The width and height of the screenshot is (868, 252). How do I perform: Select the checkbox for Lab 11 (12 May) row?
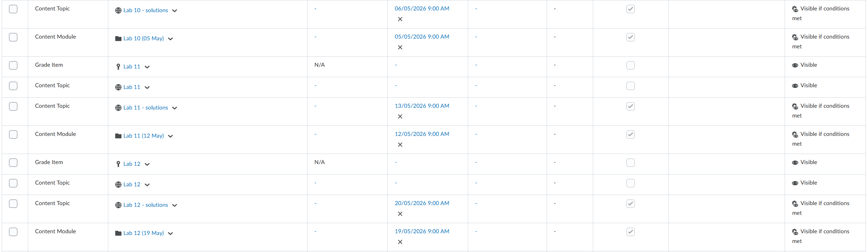click(x=13, y=135)
